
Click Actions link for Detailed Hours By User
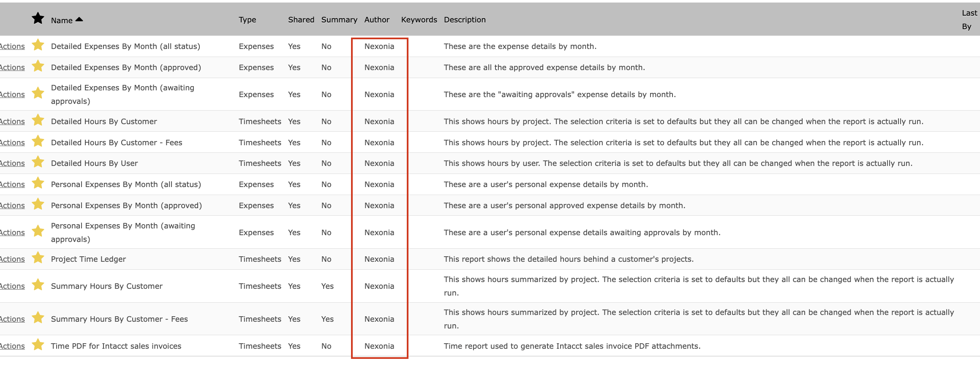coord(12,163)
